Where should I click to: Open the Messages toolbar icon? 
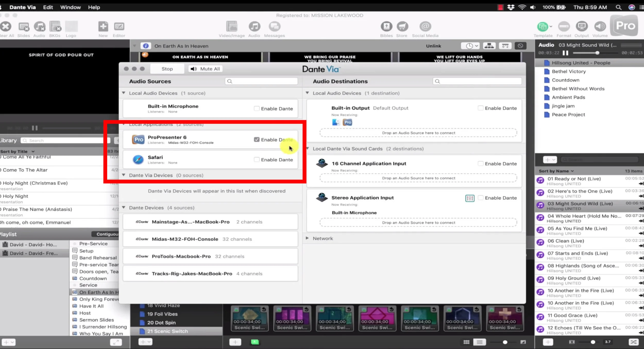(275, 27)
